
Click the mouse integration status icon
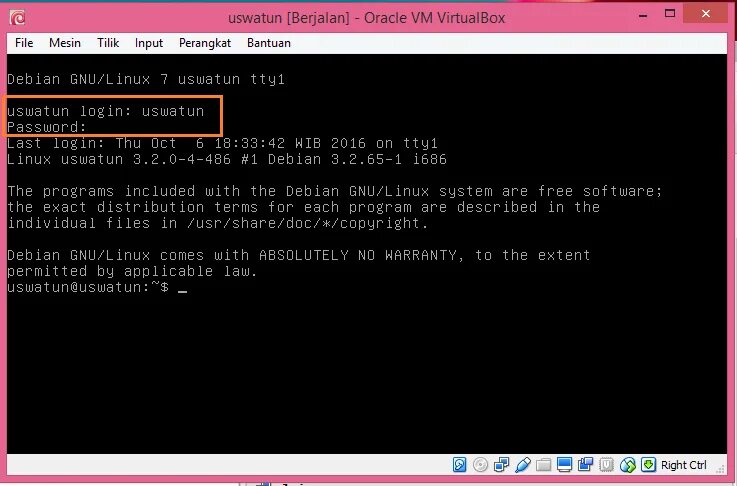click(627, 465)
